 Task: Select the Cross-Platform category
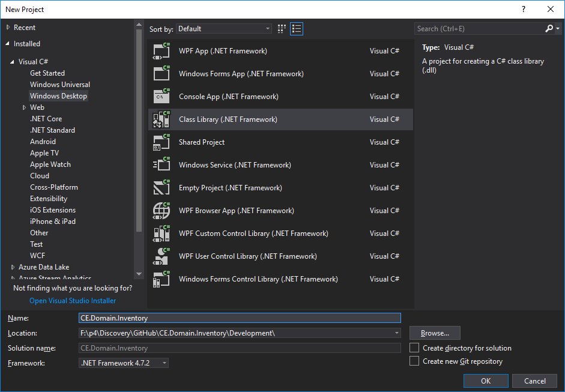[54, 187]
